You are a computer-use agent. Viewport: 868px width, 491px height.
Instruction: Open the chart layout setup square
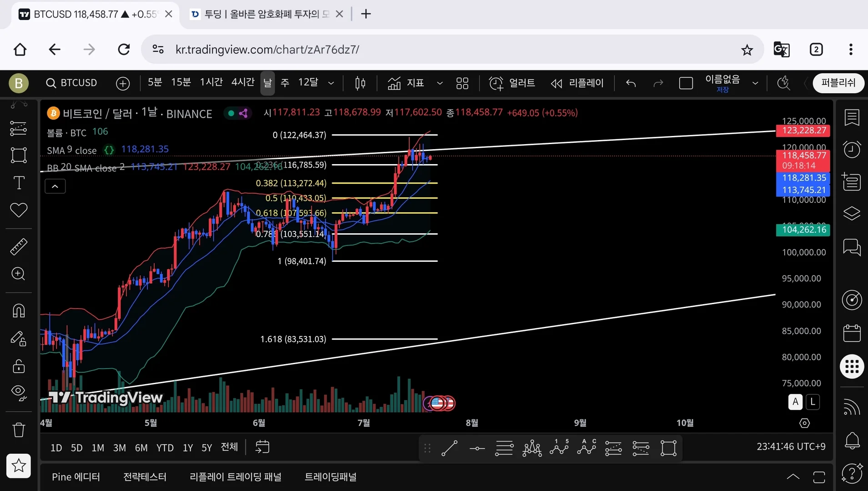686,83
